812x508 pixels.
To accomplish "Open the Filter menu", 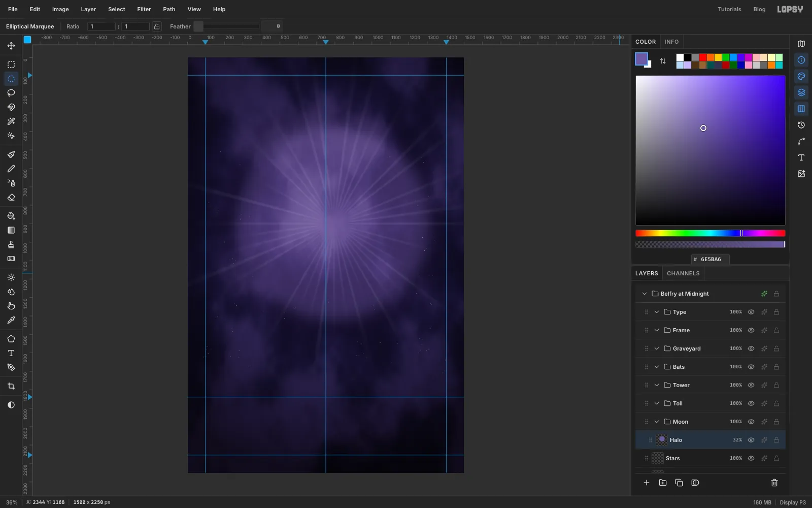I will (144, 9).
